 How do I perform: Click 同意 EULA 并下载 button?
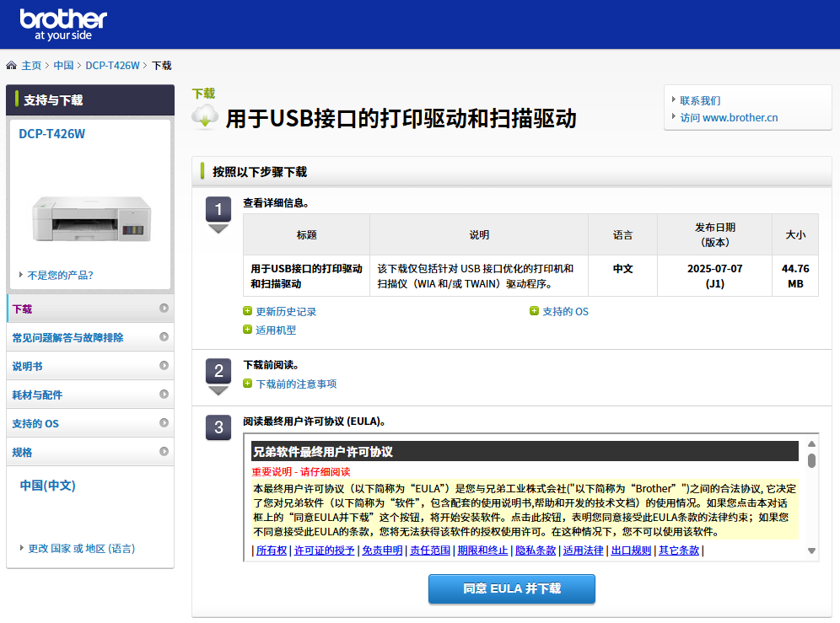[x=512, y=588]
